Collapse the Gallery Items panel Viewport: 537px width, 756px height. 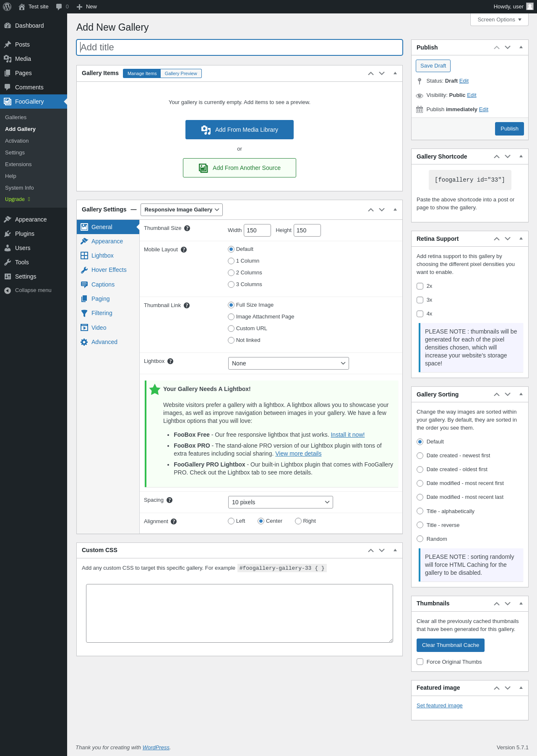click(395, 73)
